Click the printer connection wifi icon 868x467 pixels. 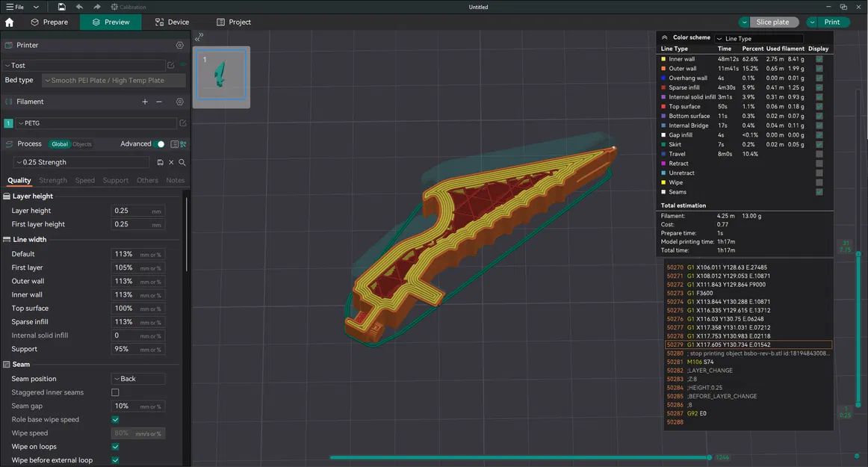pyautogui.click(x=183, y=65)
